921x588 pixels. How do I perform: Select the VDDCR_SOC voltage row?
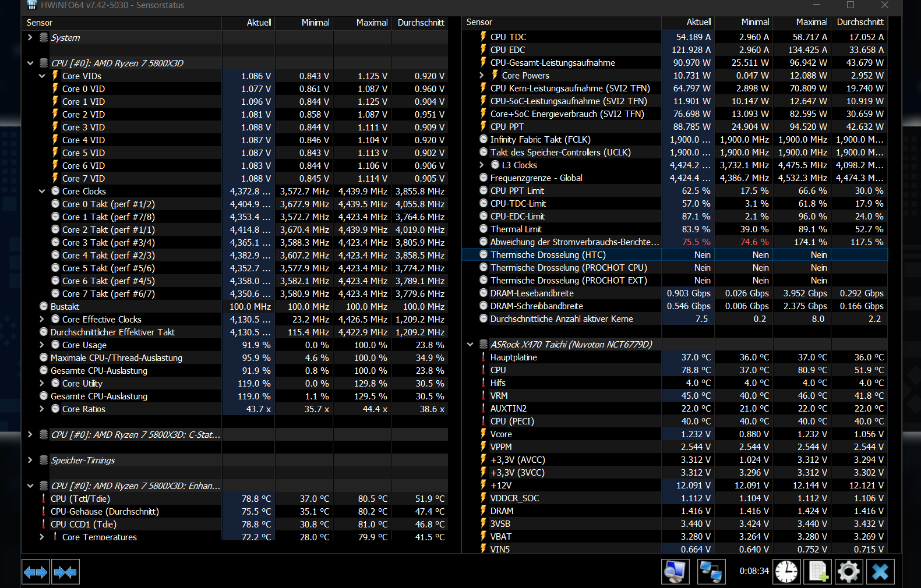675,498
